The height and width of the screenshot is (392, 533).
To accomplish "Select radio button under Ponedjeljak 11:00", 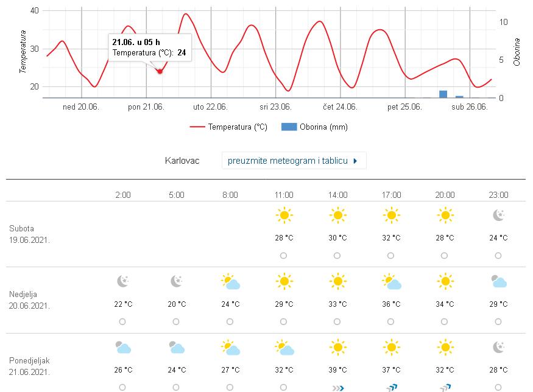I will point(283,387).
